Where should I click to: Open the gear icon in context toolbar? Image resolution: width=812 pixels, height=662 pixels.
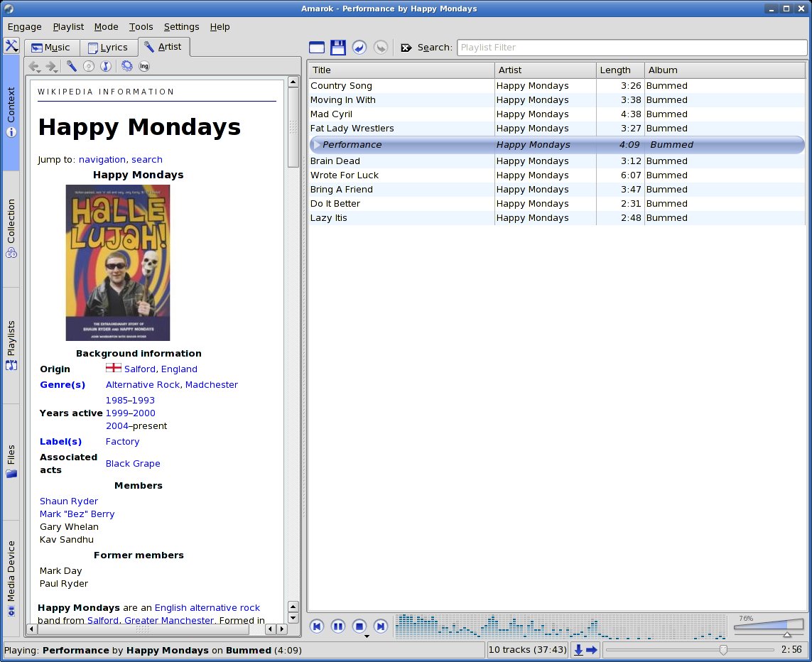point(127,66)
